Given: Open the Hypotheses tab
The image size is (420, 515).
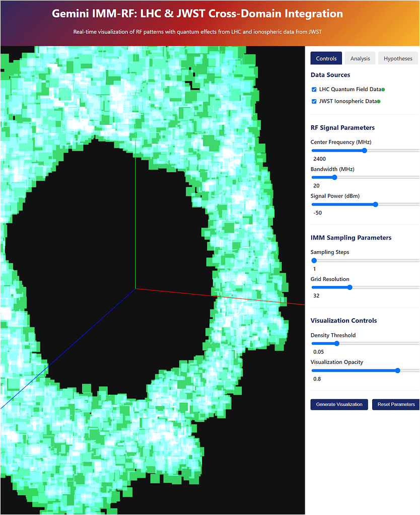Looking at the screenshot, I should point(398,58).
